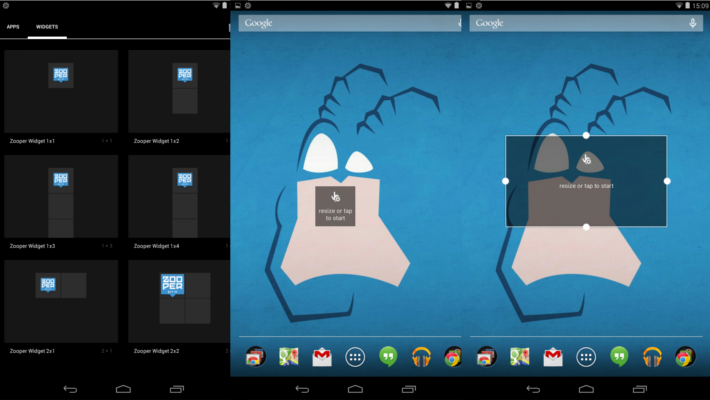Click the widget's left-edge resize handle
The height and width of the screenshot is (400, 710).
pyautogui.click(x=505, y=181)
